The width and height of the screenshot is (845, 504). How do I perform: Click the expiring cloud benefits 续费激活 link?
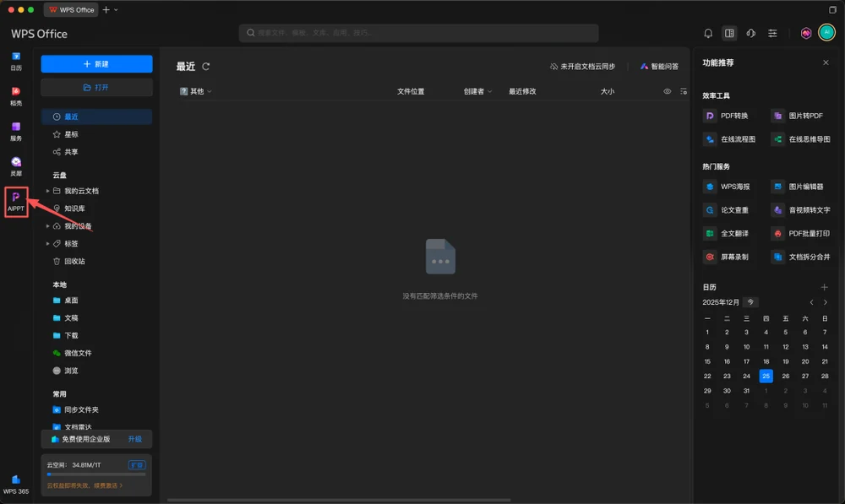pyautogui.click(x=84, y=485)
